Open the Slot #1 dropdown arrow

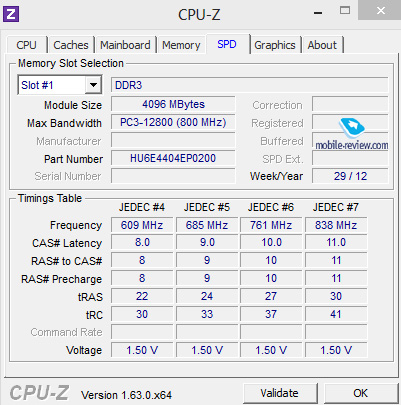[x=93, y=85]
